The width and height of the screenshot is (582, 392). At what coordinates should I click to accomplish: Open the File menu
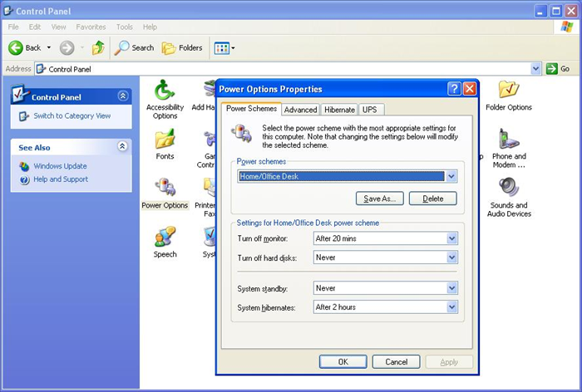pyautogui.click(x=13, y=27)
